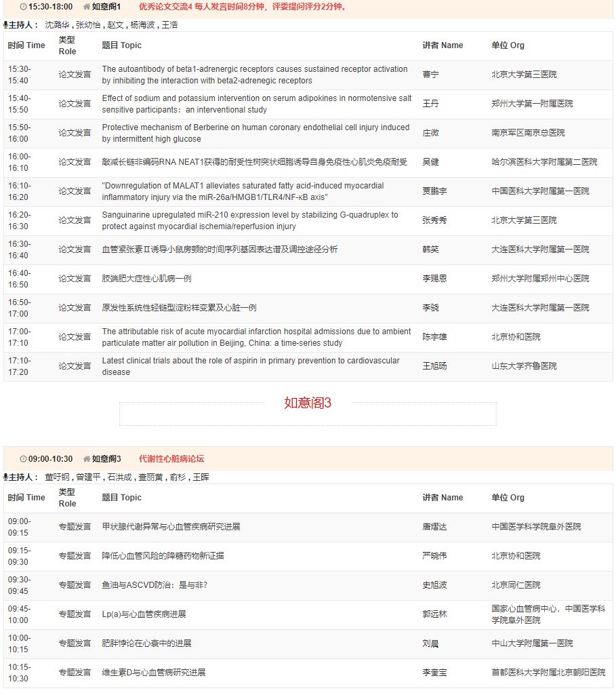Viewport: 616px width, 695px height.
Task: Click organization 南京军区南京总医院
Action: point(528,133)
